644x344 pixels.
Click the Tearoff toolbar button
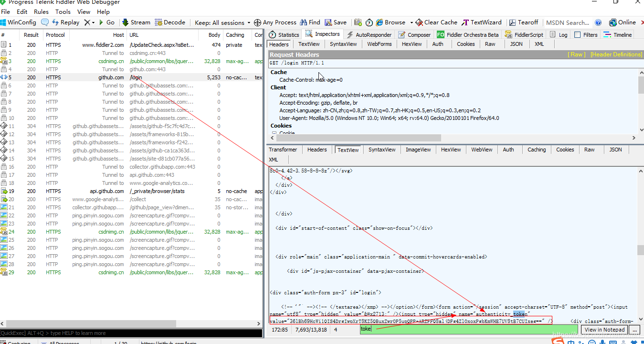(524, 22)
